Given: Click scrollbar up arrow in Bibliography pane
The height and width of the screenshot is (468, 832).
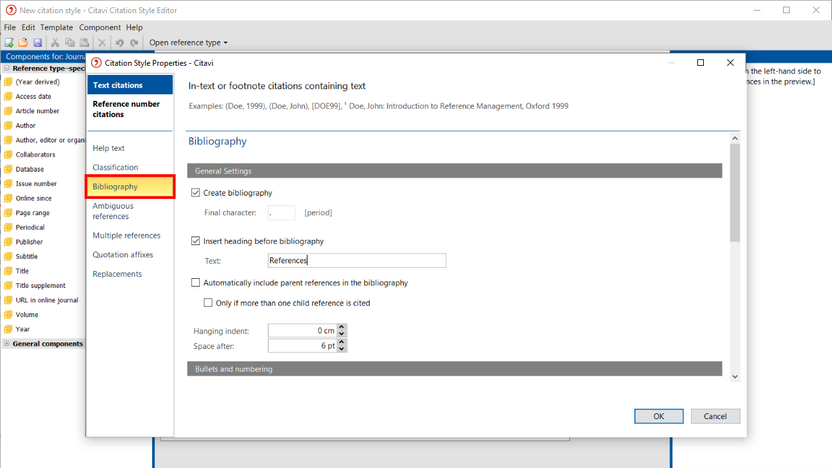Looking at the screenshot, I should (x=735, y=138).
